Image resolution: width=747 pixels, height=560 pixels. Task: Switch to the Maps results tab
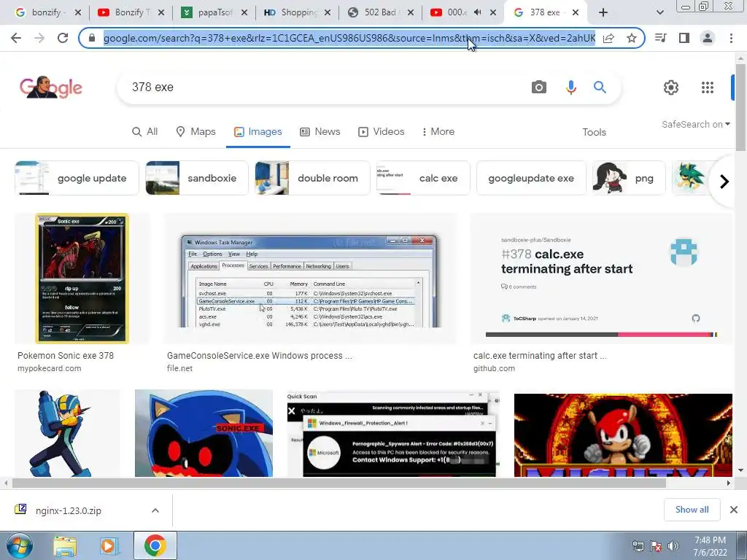tap(196, 131)
